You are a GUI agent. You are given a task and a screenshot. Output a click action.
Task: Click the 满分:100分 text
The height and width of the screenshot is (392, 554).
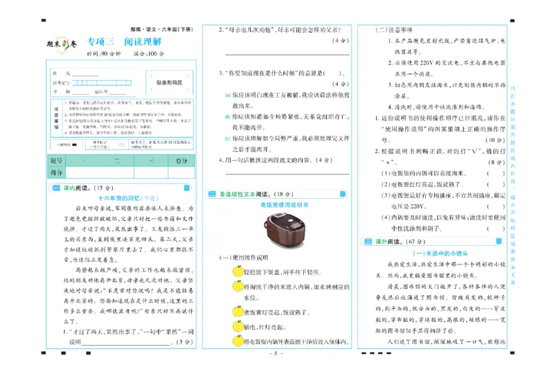pyautogui.click(x=149, y=54)
